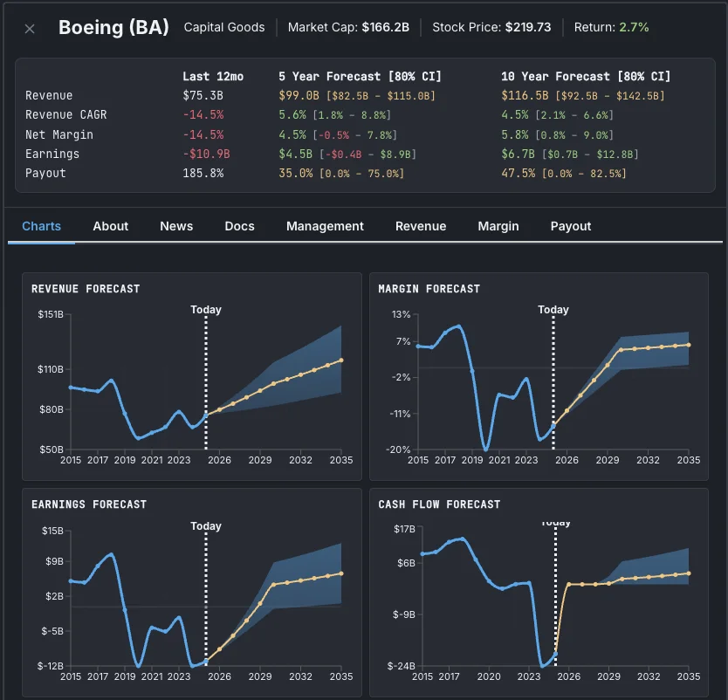View the Docs tab

[x=239, y=226]
